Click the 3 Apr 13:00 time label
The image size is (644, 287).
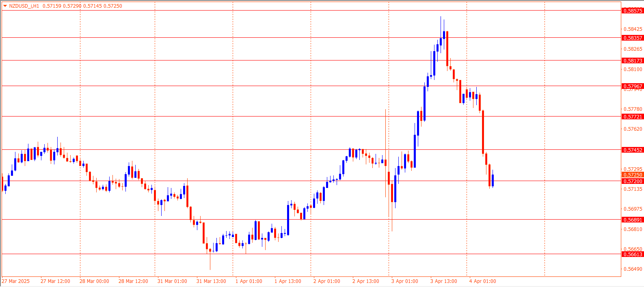[444, 281]
